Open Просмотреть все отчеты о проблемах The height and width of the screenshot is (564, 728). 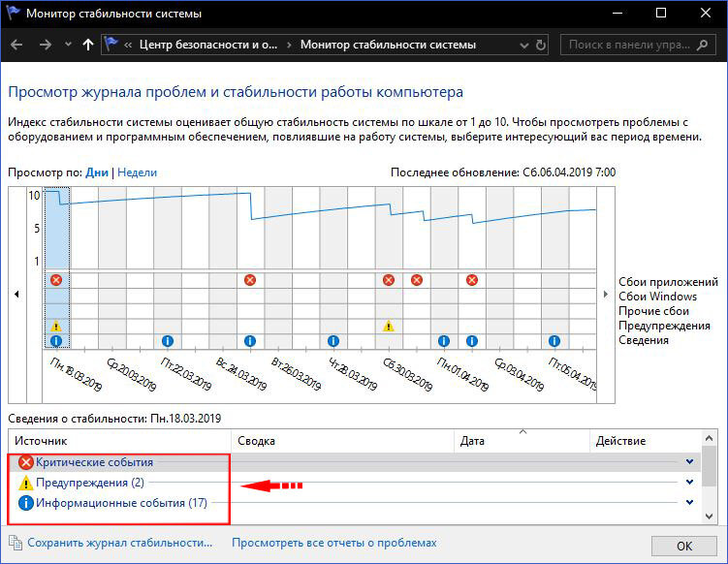tap(334, 543)
